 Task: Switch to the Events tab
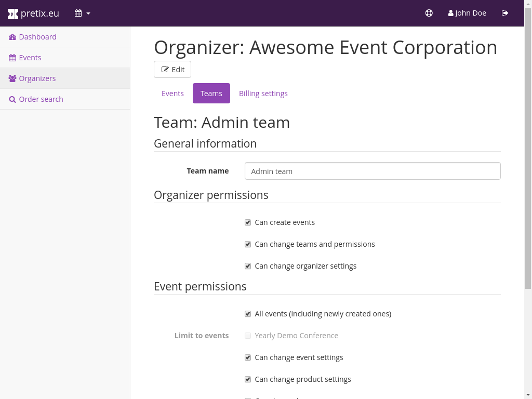pos(172,94)
